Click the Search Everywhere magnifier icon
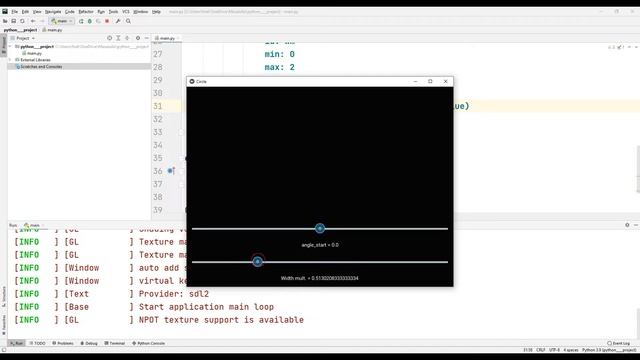Viewport: 640px width, 360px height. coord(128,21)
